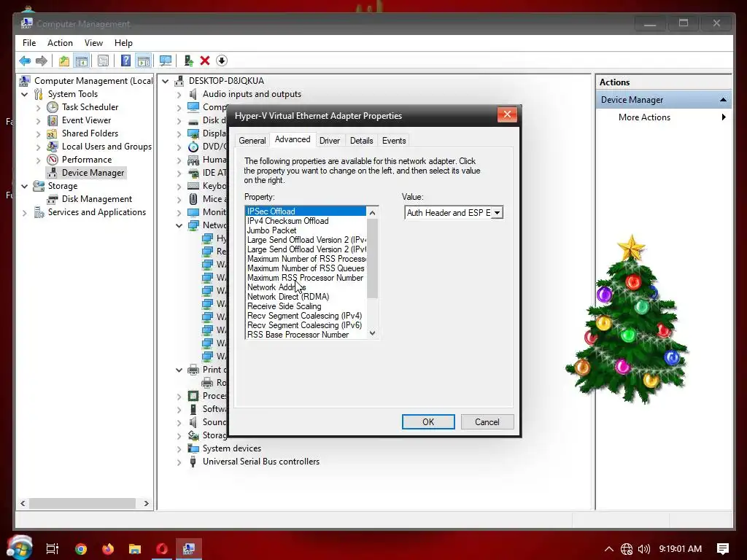747x560 pixels.
Task: Open the Value dropdown for IPSec Offload
Action: 497,213
